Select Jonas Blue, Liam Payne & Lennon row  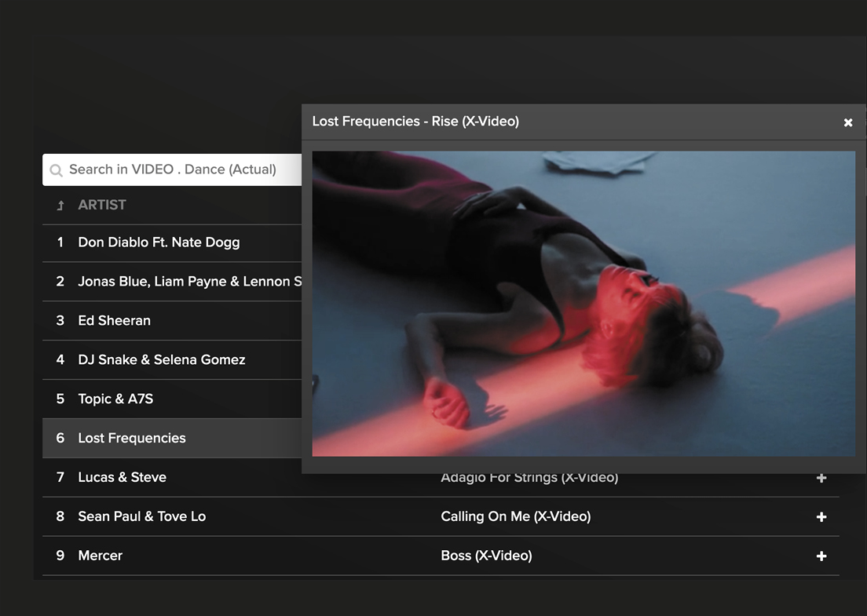click(x=172, y=282)
